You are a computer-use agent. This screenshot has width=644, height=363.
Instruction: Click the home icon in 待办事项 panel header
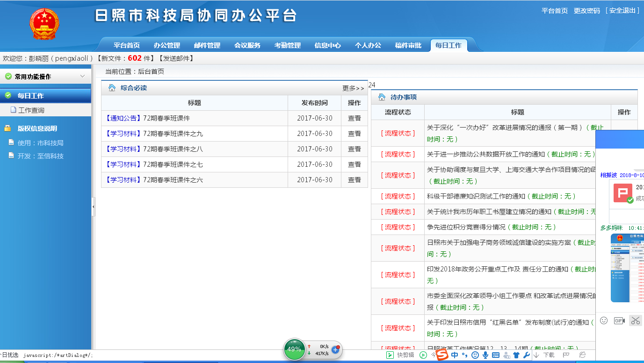382,97
